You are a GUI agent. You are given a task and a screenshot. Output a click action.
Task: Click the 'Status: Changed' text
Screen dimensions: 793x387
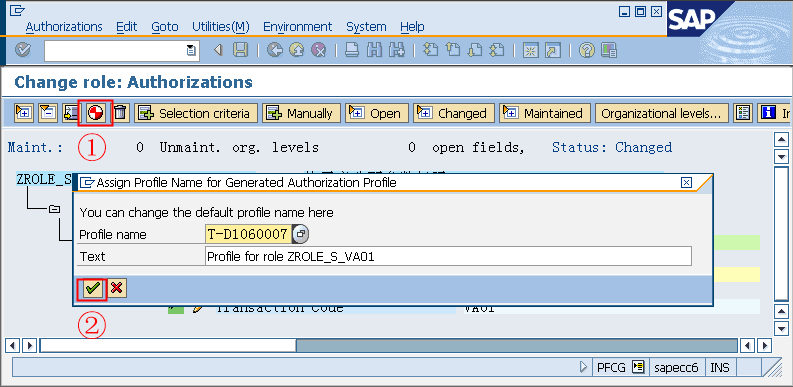click(x=612, y=147)
